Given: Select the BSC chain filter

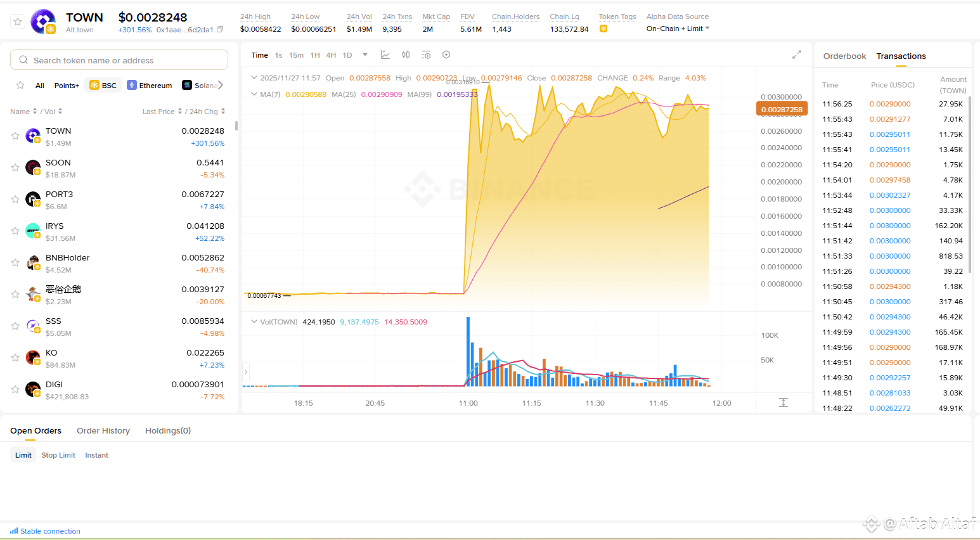Looking at the screenshot, I should click(x=103, y=86).
